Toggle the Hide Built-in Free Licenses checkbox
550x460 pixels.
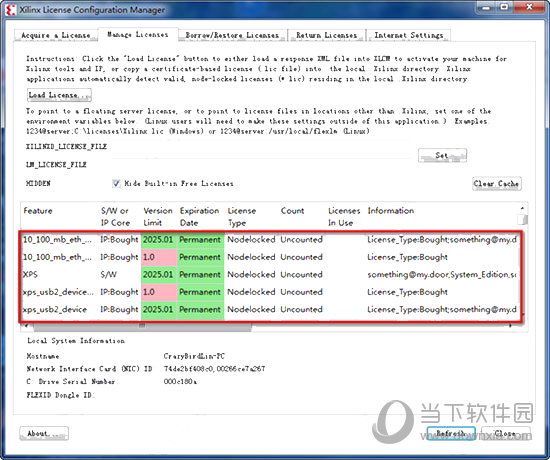click(x=116, y=183)
